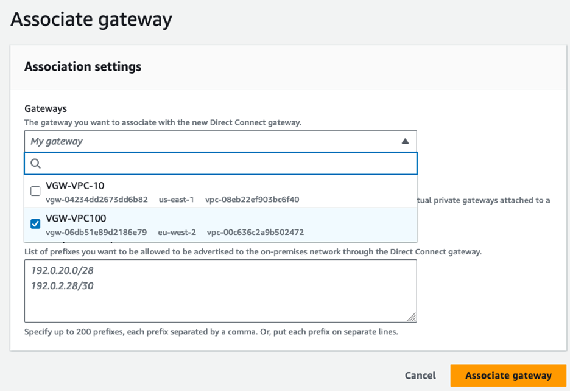570x392 pixels.
Task: Click the Associate gateway page title
Action: tap(91, 19)
